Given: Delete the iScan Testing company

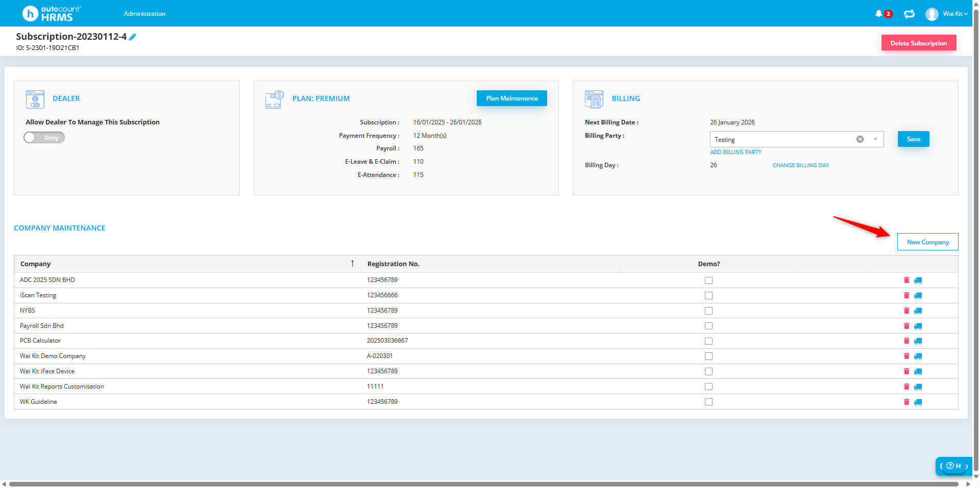Looking at the screenshot, I should [x=906, y=295].
